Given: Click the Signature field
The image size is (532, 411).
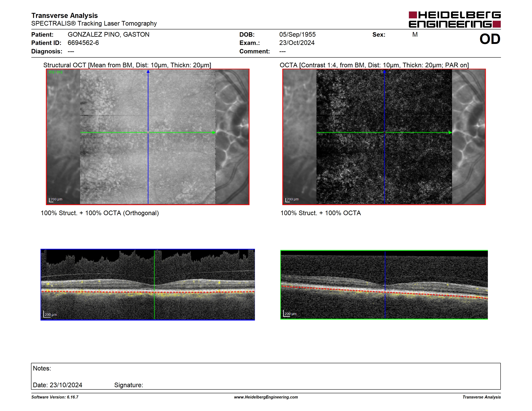Looking at the screenshot, I should (129, 385).
